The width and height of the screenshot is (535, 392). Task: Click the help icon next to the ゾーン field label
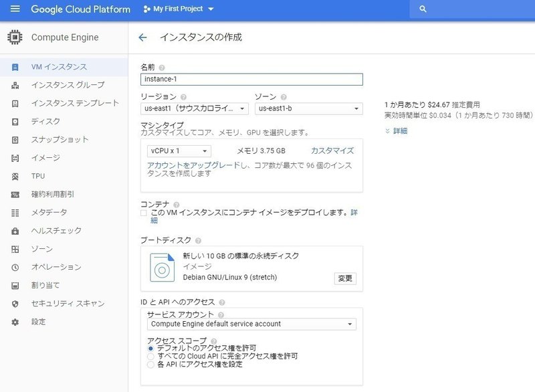coord(284,97)
